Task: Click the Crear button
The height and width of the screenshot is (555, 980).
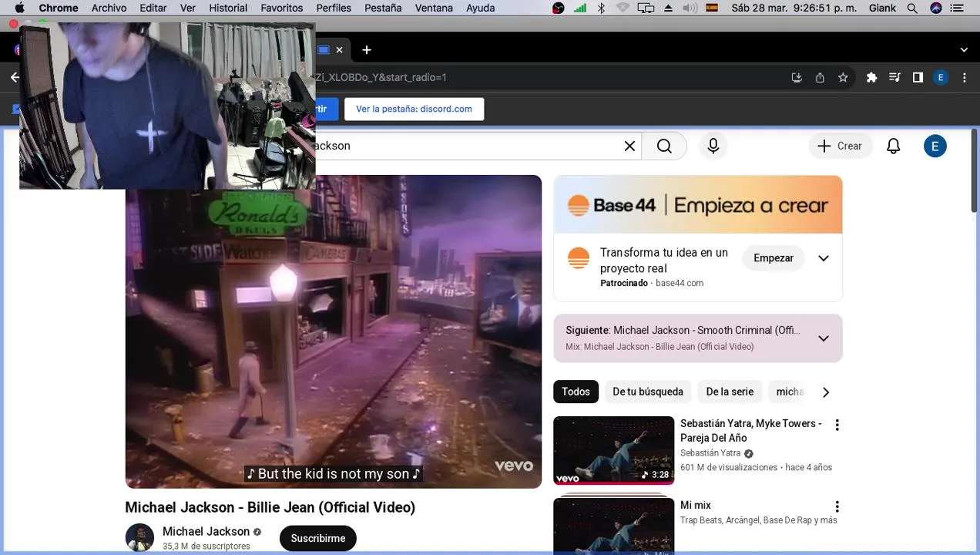Action: 840,146
